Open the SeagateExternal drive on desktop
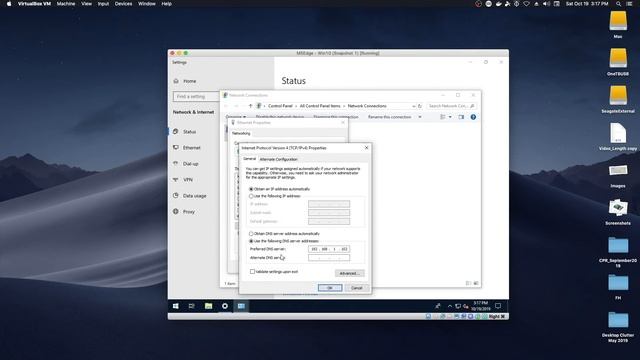 click(x=618, y=96)
